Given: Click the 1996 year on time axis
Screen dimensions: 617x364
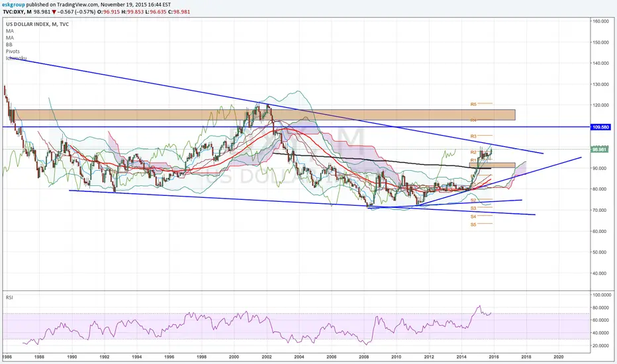Looking at the screenshot, I should tap(169, 357).
